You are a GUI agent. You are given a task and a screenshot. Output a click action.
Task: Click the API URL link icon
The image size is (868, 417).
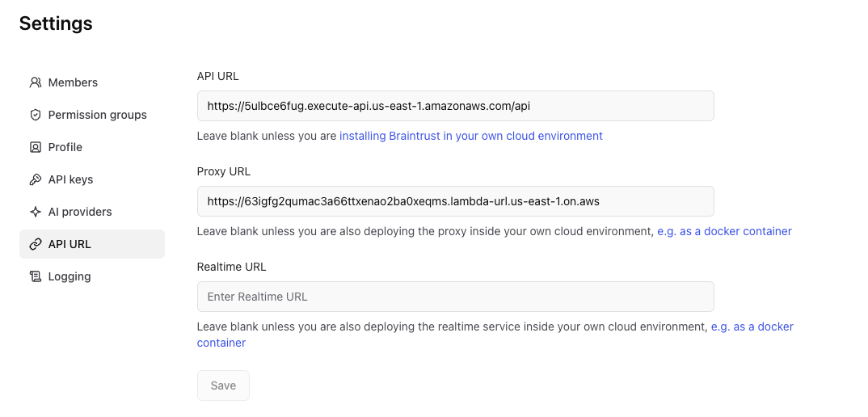(x=36, y=244)
